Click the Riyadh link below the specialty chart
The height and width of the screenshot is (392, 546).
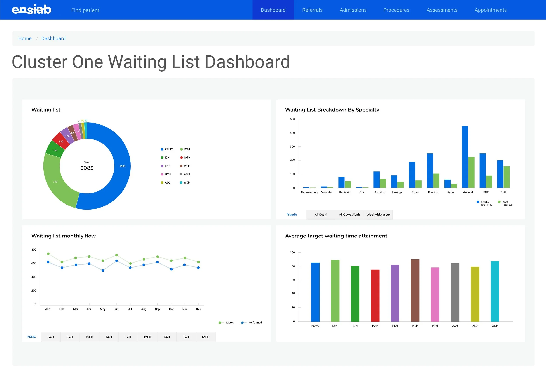pyautogui.click(x=292, y=214)
